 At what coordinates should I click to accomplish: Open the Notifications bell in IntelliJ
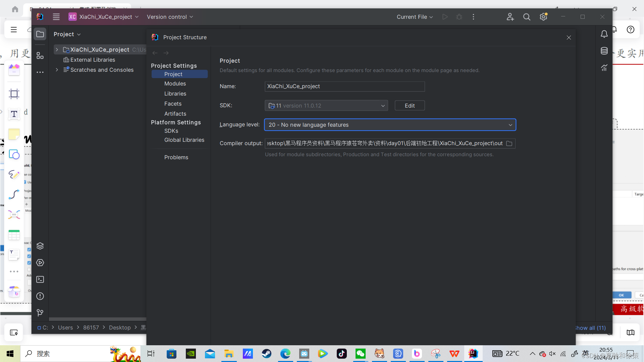pyautogui.click(x=604, y=34)
